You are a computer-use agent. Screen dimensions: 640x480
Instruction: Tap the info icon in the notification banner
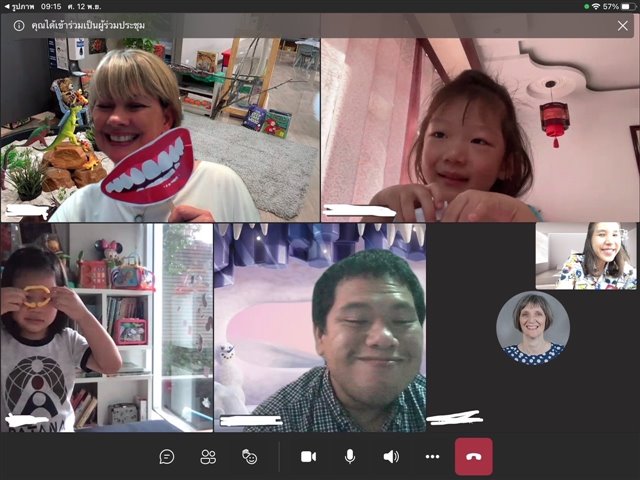[x=18, y=26]
